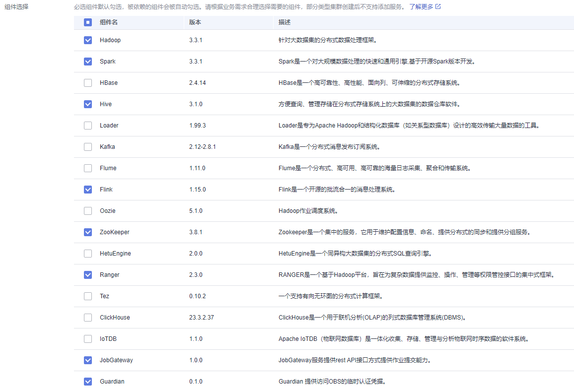Click Tez version 0.10.2
The image size is (574, 392).
tap(197, 296)
